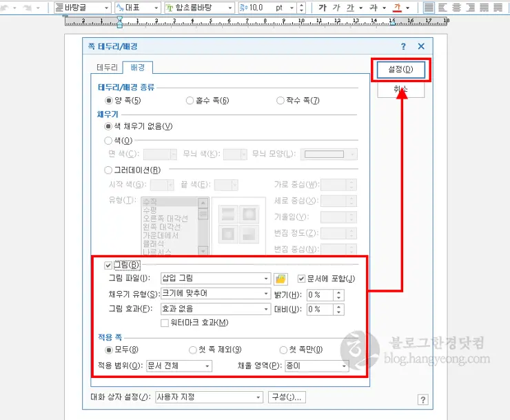Screen dimensions: 510x420
Task: Click the folder icon to browse picture file
Action: (x=280, y=279)
